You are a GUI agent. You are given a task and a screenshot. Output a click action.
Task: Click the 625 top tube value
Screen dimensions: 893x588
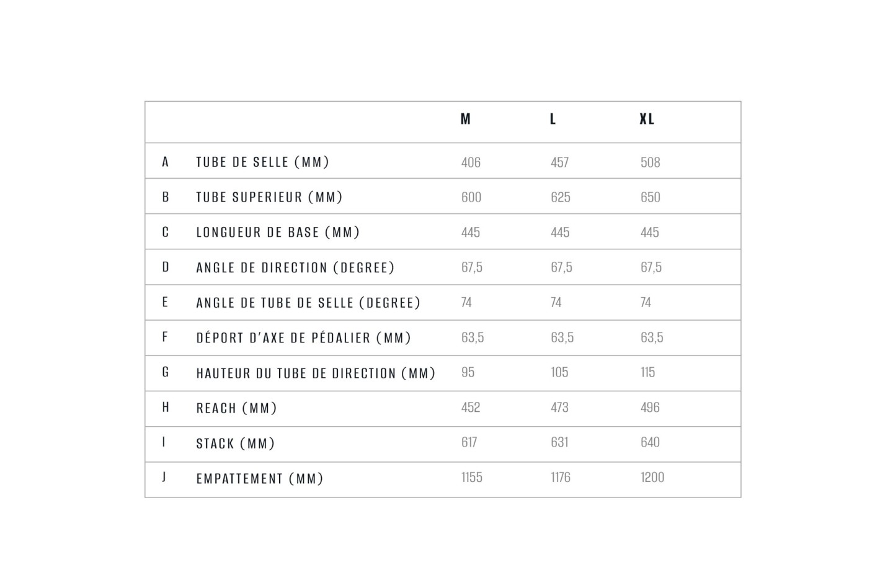[560, 197]
